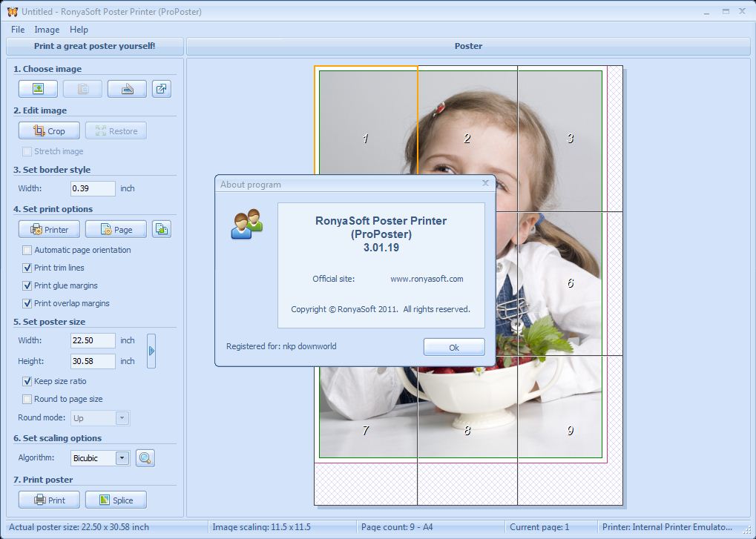
Task: Open Printer setup
Action: (x=48, y=229)
